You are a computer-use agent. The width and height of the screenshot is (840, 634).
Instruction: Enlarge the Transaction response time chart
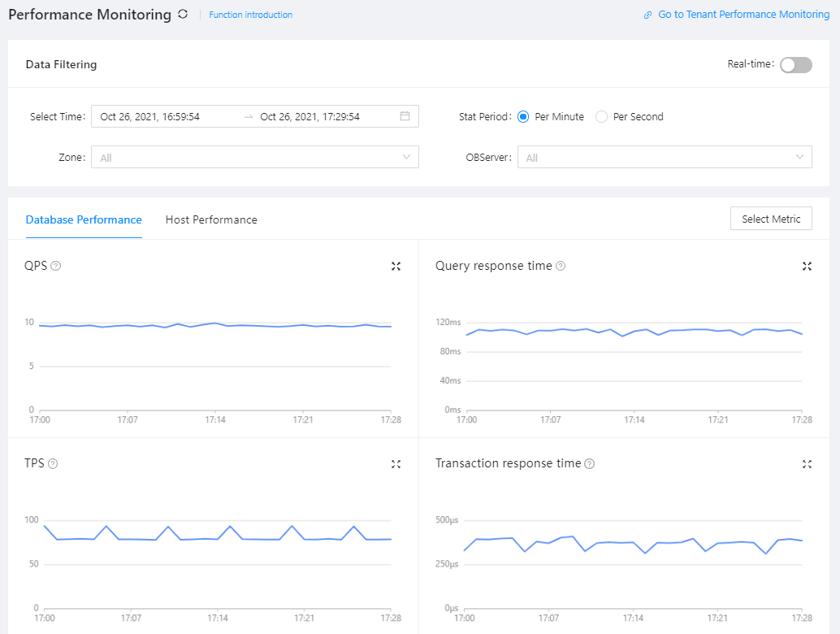807,463
